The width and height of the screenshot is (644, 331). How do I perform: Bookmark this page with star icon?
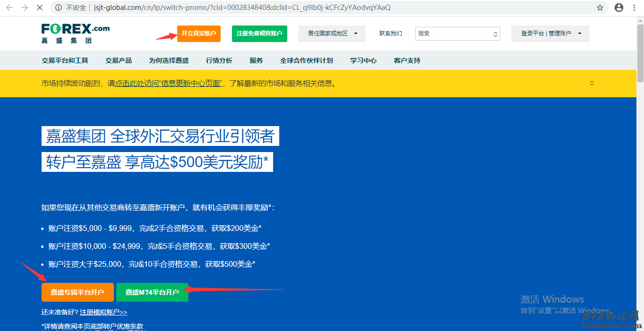(x=600, y=8)
